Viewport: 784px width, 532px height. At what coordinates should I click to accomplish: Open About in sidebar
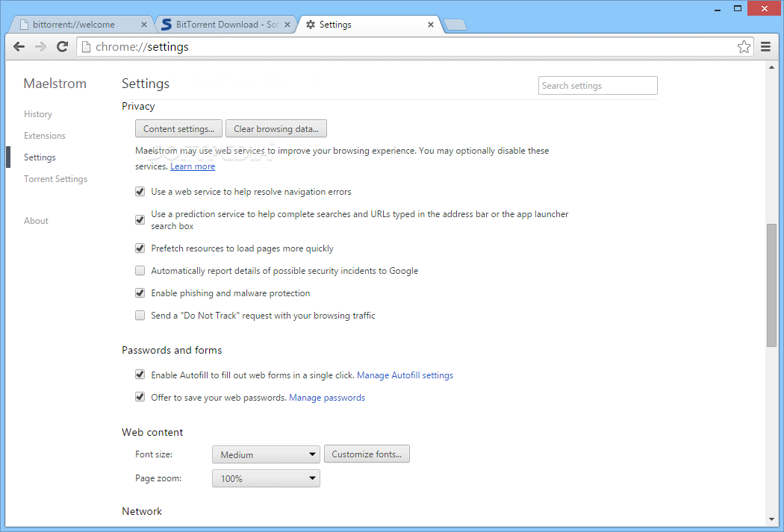pyautogui.click(x=36, y=221)
